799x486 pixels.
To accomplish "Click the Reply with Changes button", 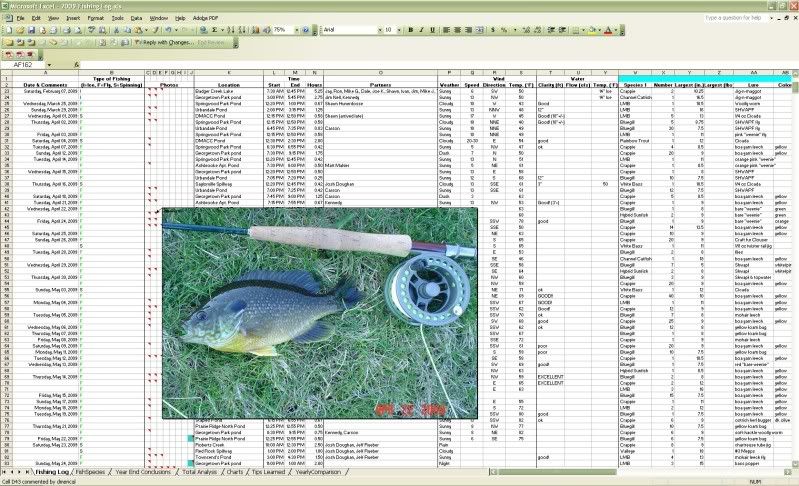I will click(x=165, y=42).
